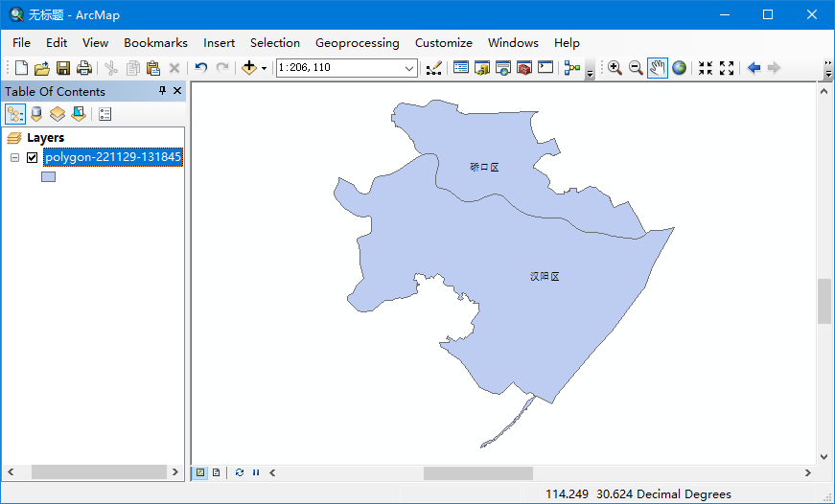
Task: Open the ArcToolbox red toolbox icon
Action: [524, 68]
